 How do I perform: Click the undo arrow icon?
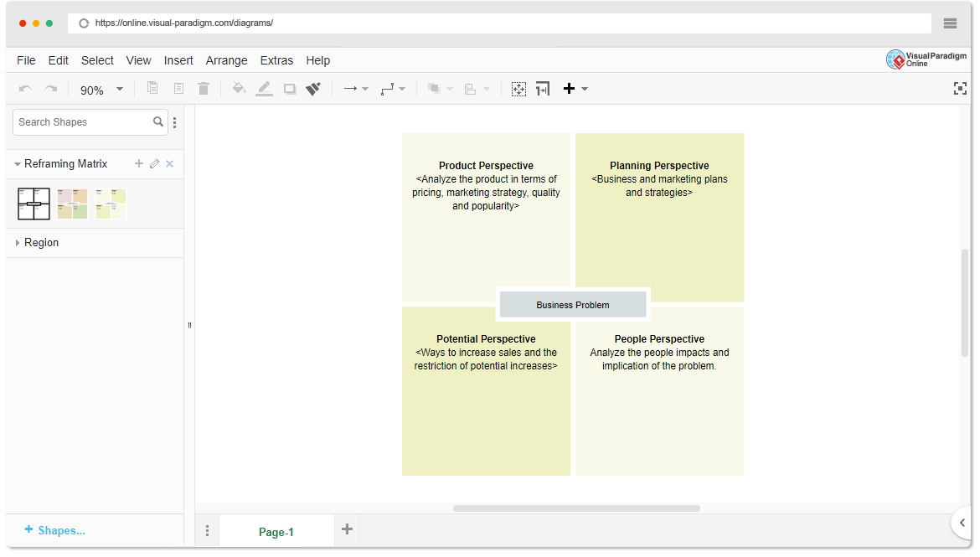[x=25, y=89]
